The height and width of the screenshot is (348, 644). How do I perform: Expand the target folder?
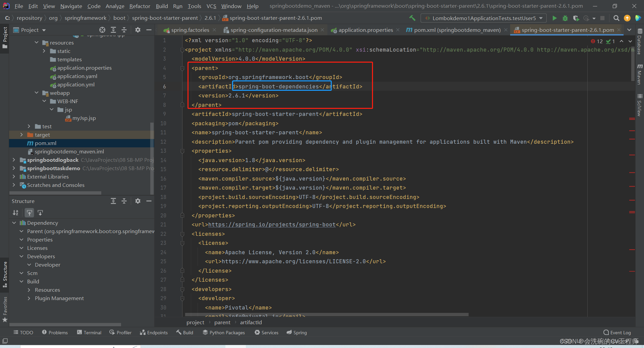[21, 135]
